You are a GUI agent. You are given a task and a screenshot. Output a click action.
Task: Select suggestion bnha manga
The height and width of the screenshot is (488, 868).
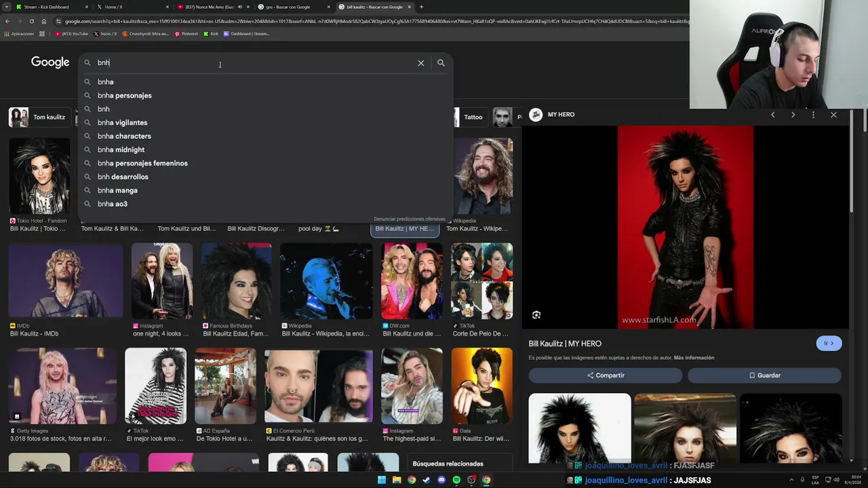[266, 190]
